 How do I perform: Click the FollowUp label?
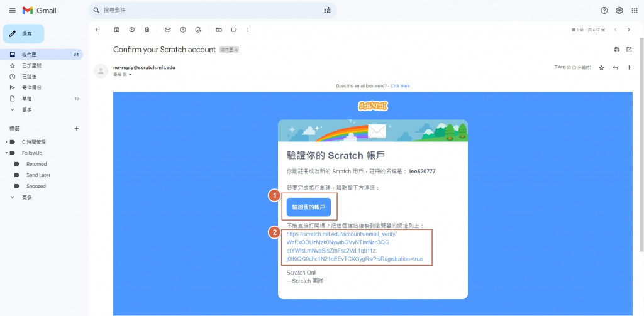coord(32,153)
